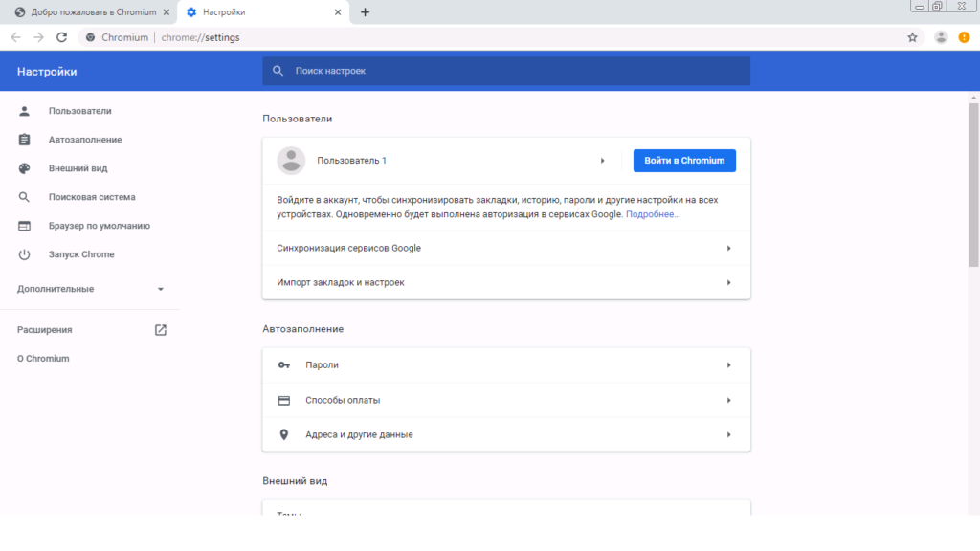
Task: Click the Импорт закладок и настроек text
Action: coord(341,282)
